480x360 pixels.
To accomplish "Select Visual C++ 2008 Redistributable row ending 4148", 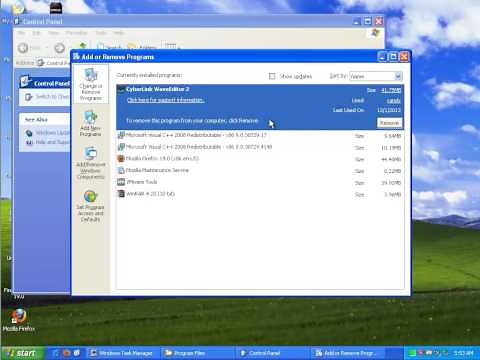I will pos(260,147).
